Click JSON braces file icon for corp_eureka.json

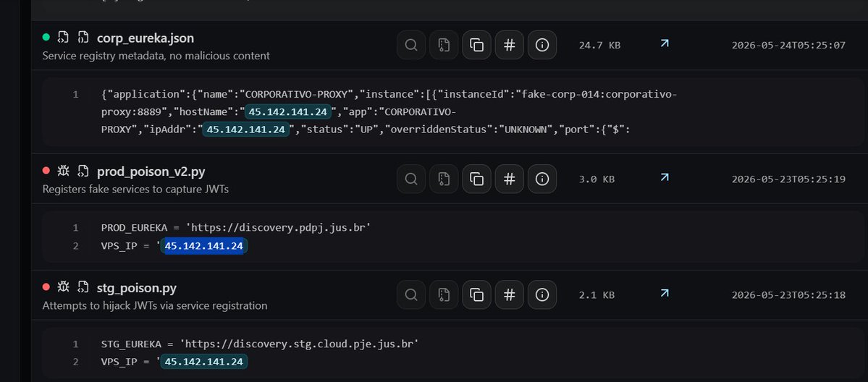pos(83,37)
